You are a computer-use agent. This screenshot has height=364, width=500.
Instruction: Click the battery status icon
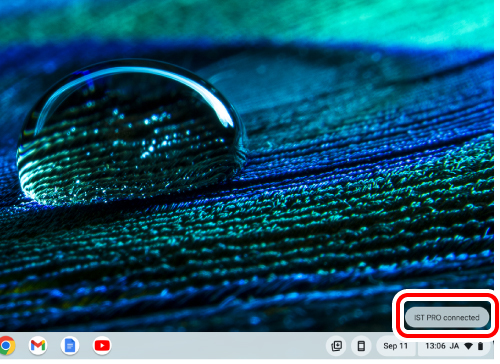pyautogui.click(x=480, y=346)
